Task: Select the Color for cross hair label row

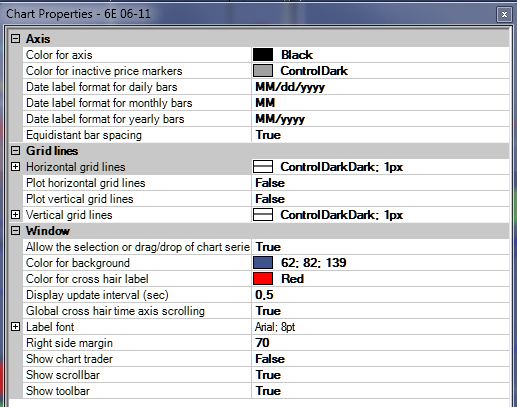Action: (87, 279)
